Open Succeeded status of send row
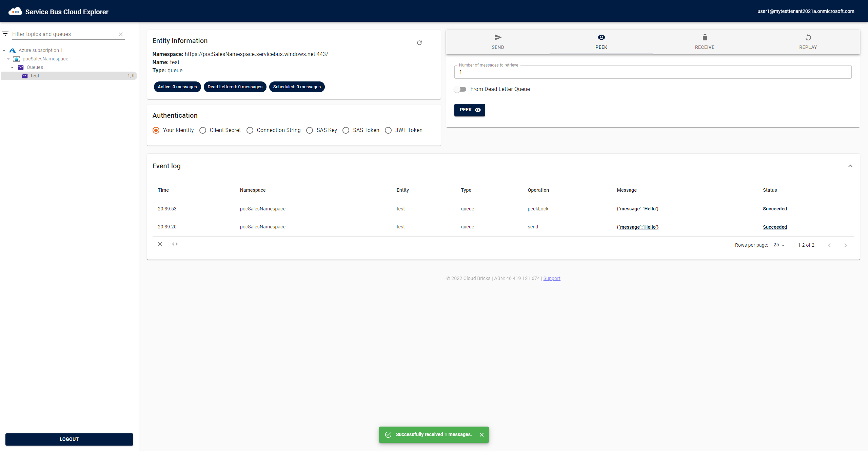Screen dimensions: 868x451 775,227
